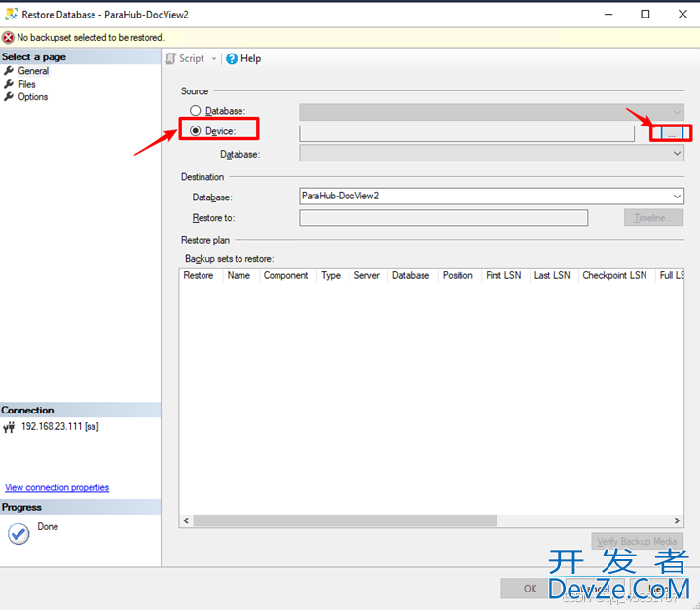The height and width of the screenshot is (610, 700).
Task: Click the Database column header in grid
Action: [411, 275]
